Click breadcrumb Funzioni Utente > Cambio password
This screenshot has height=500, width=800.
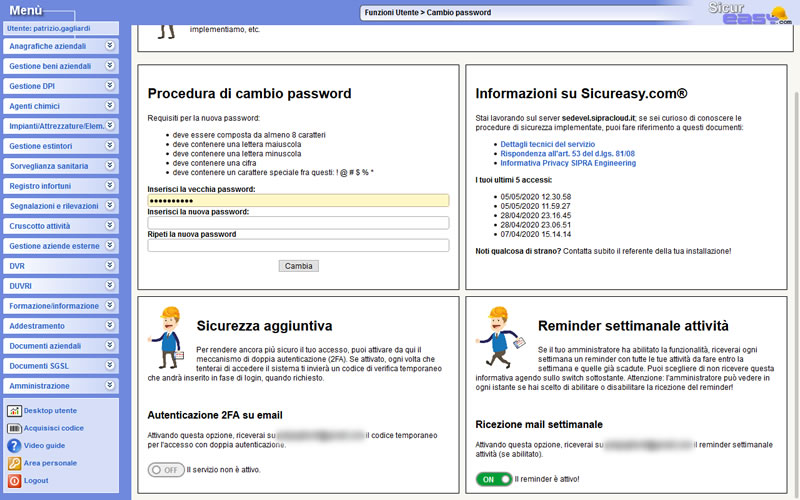428,13
